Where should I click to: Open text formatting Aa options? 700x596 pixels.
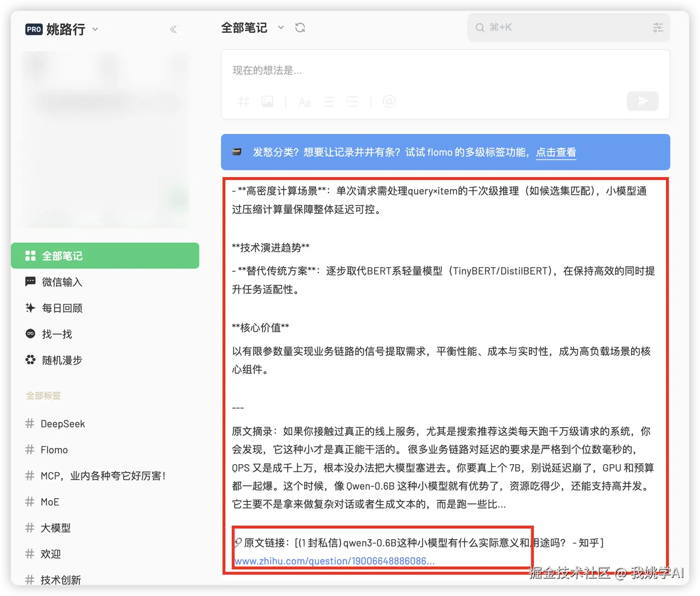coord(305,102)
